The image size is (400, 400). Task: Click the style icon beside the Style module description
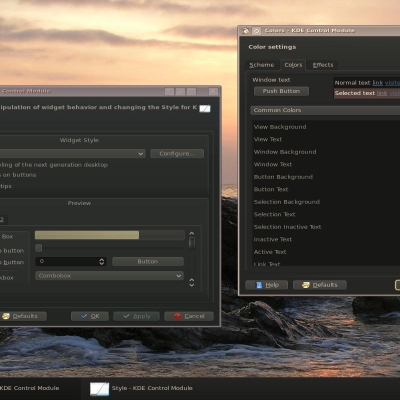click(205, 108)
